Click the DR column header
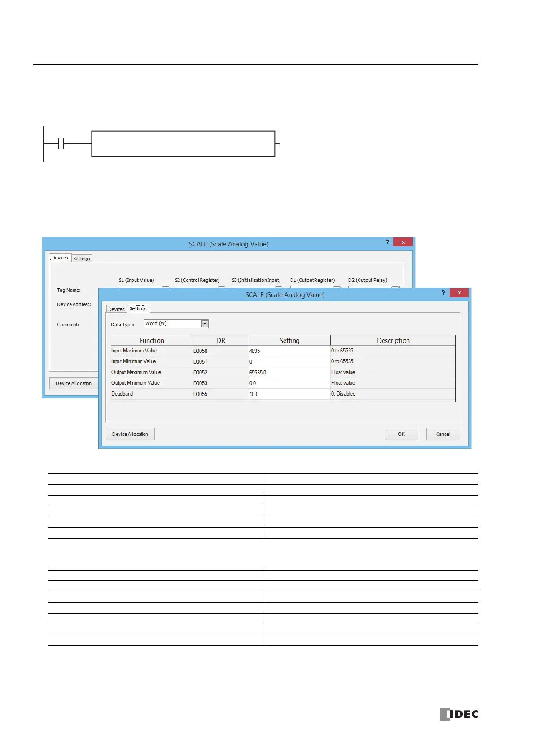This screenshot has width=534, height=756. tap(221, 341)
